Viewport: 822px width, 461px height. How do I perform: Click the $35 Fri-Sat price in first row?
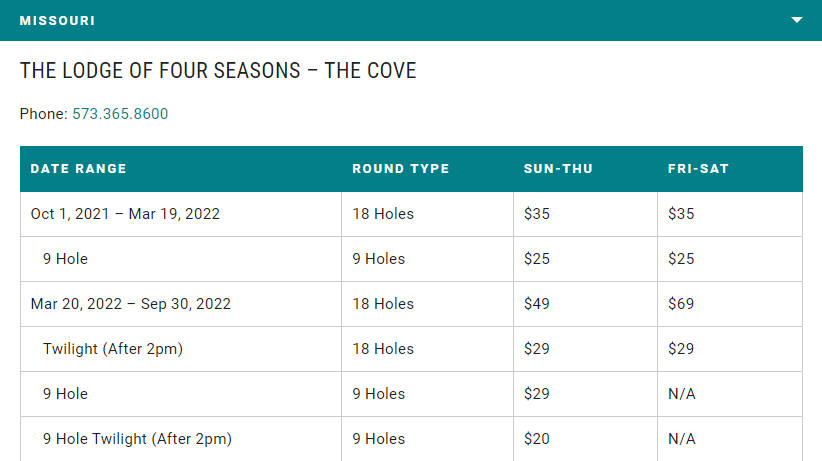tap(730, 214)
